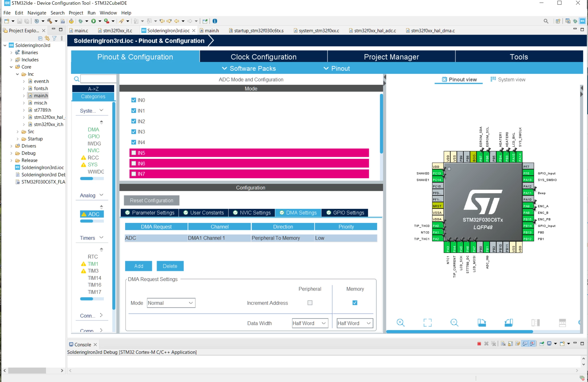Click the Add DMA request button

139,266
